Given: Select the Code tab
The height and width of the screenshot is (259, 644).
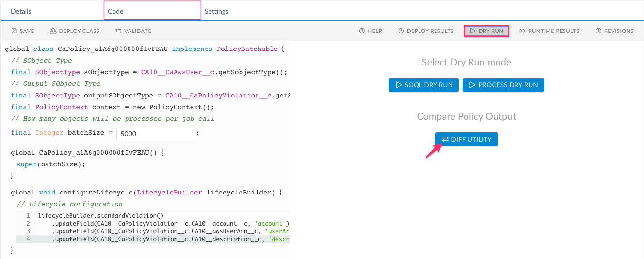Looking at the screenshot, I should (115, 11).
